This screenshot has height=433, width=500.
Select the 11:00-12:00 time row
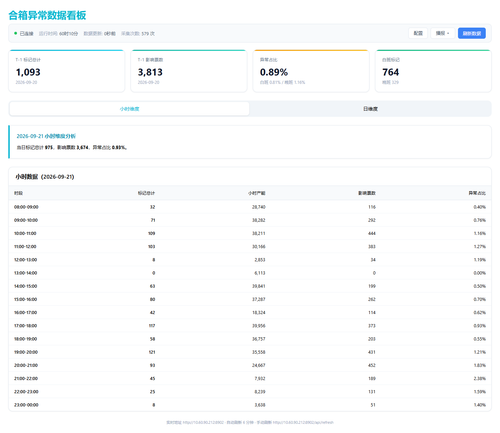pos(250,247)
